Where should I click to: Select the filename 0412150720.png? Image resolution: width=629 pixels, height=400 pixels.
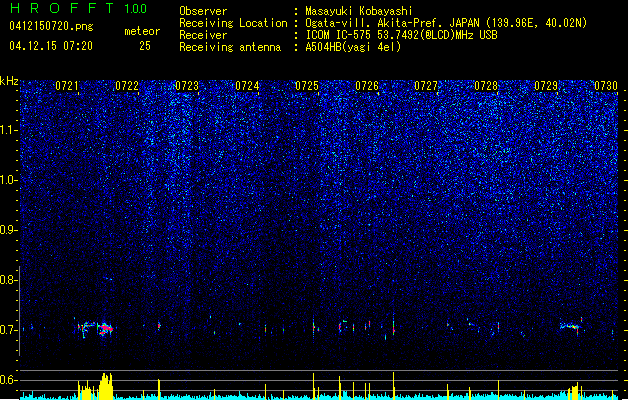pyautogui.click(x=51, y=26)
